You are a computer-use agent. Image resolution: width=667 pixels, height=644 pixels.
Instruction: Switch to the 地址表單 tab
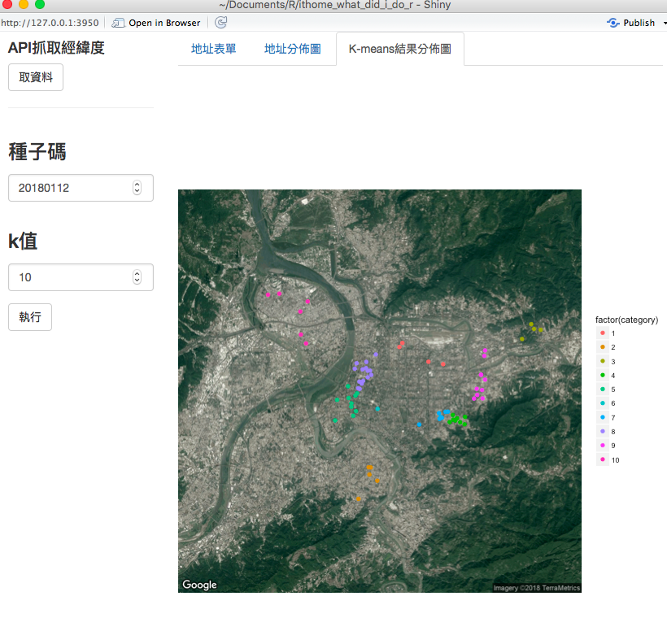[x=214, y=49]
